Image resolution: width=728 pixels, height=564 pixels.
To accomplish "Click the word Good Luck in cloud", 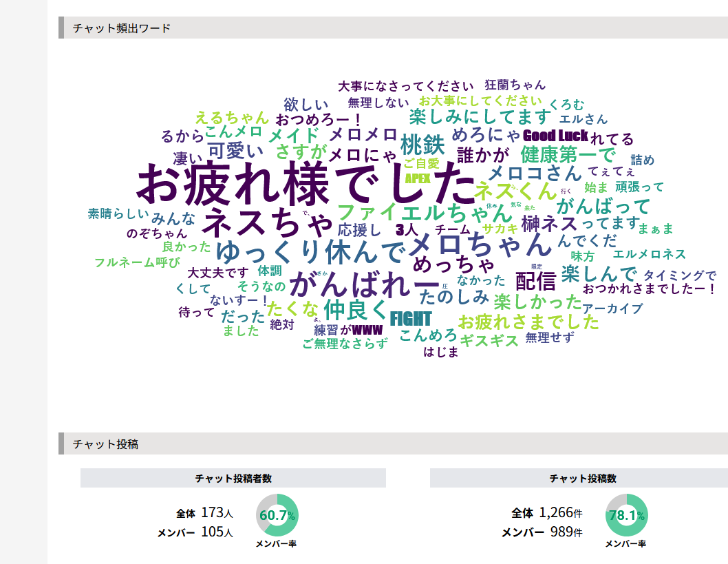I will pos(555,136).
